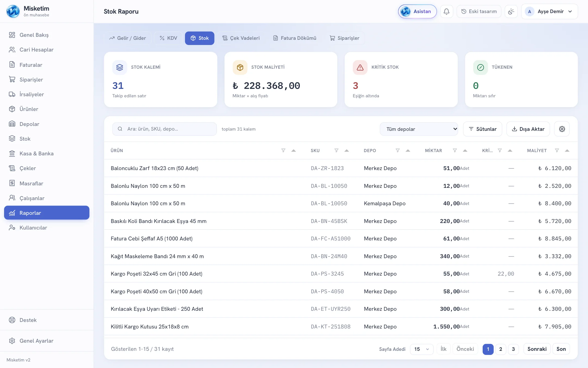
Task: Click the SKU column filter icon
Action: click(x=336, y=150)
